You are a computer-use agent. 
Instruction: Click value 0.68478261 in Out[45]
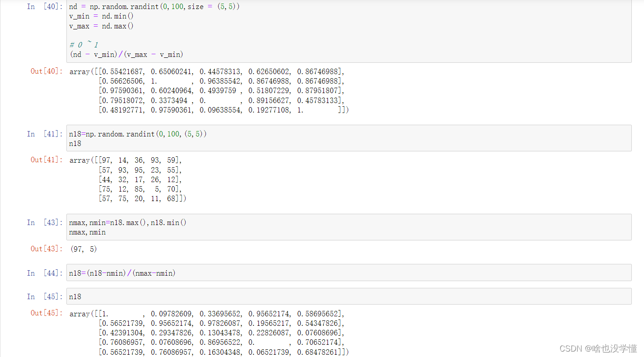click(x=317, y=352)
